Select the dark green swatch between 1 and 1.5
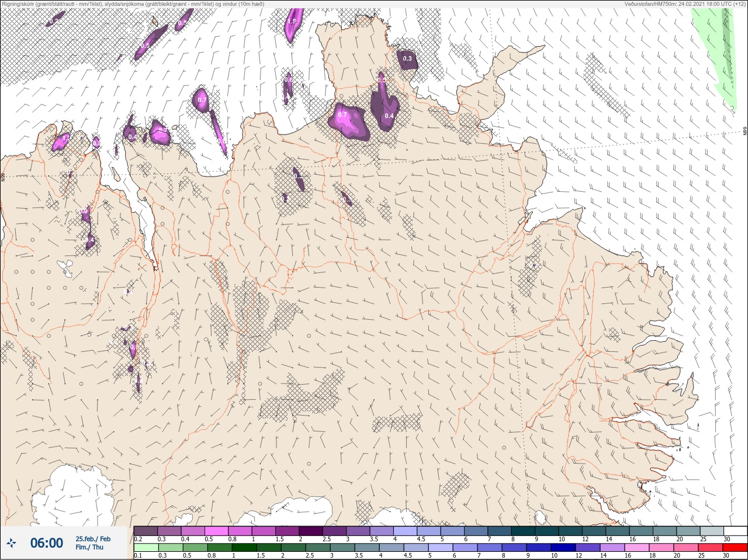 [x=243, y=548]
